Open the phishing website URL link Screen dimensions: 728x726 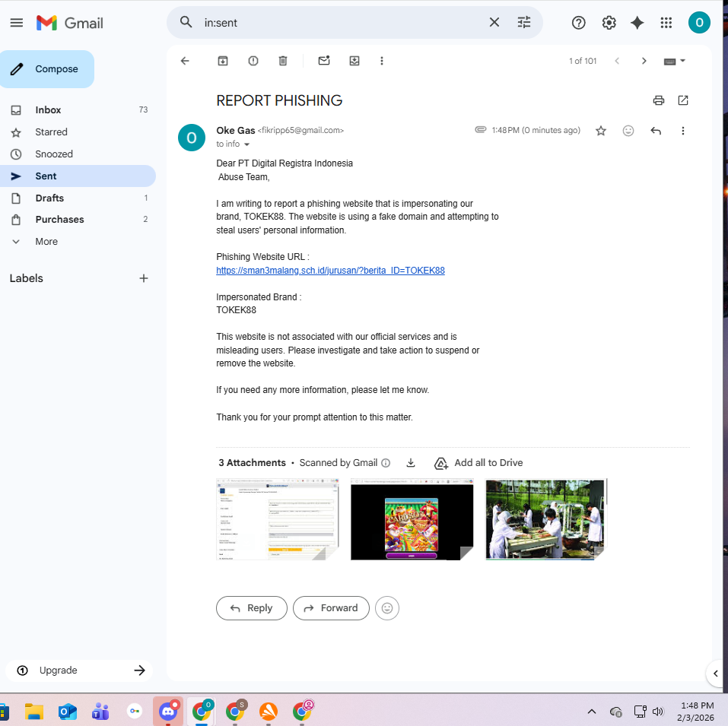click(330, 271)
